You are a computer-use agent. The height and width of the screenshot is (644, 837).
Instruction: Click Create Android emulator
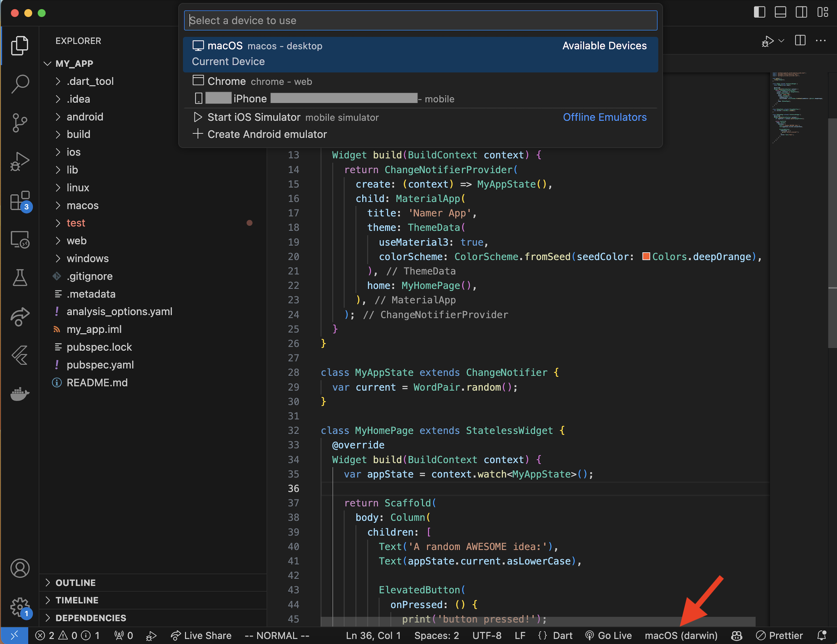coord(267,134)
